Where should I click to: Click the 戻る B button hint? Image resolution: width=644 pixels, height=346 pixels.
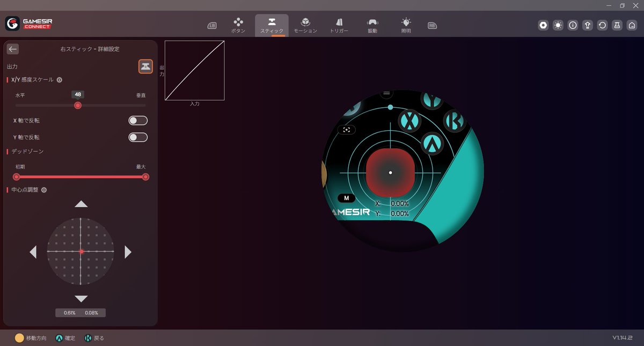94,338
